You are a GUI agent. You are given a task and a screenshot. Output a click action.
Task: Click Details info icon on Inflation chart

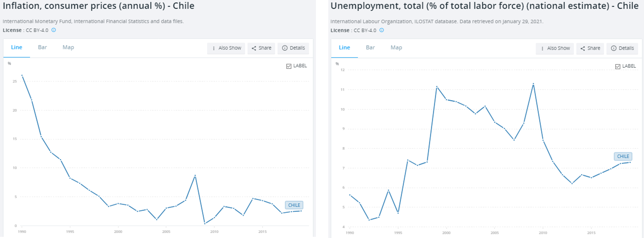[285, 48]
